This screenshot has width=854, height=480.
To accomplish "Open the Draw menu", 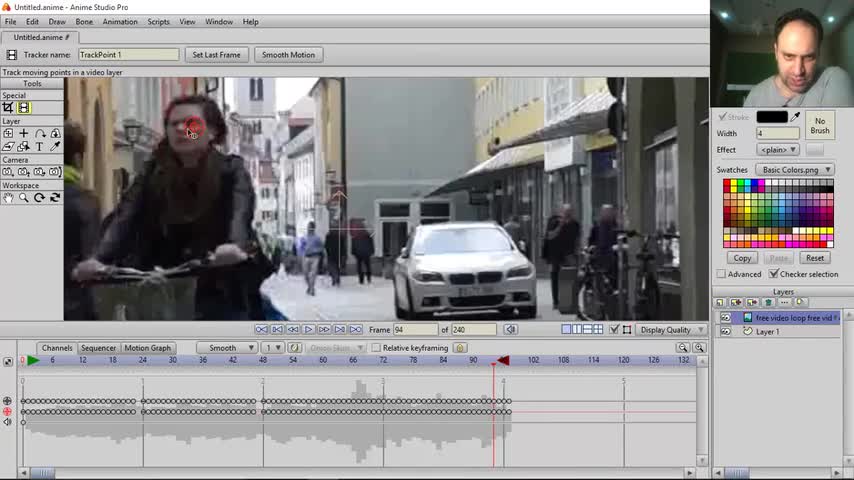I will (57, 22).
